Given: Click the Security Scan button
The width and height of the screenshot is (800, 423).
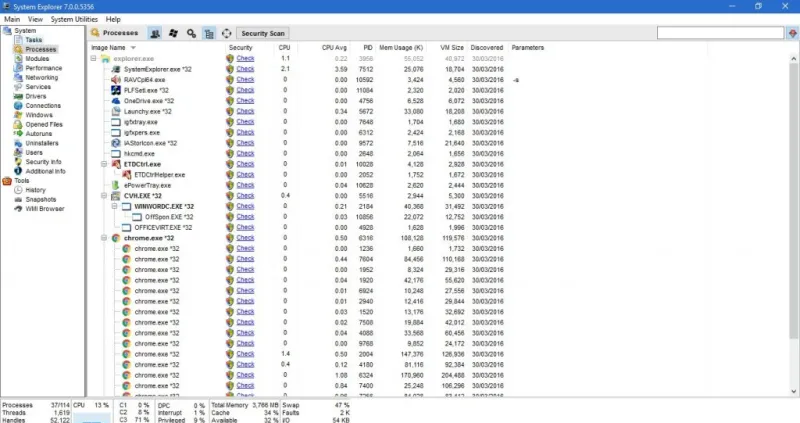Looking at the screenshot, I should [263, 33].
